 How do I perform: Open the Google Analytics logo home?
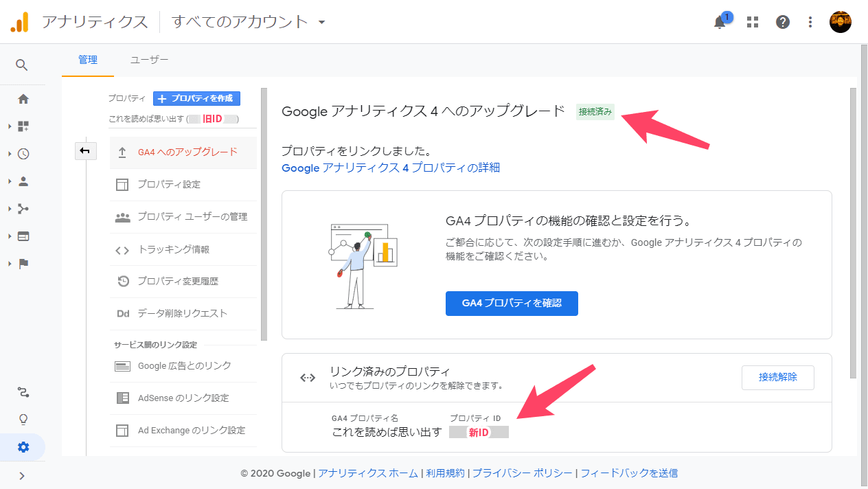click(19, 22)
